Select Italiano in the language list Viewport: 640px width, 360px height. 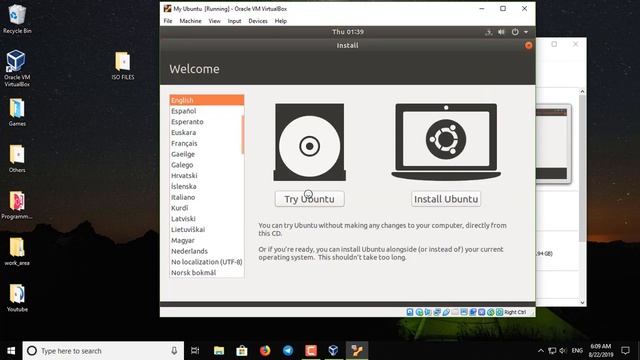click(x=207, y=197)
